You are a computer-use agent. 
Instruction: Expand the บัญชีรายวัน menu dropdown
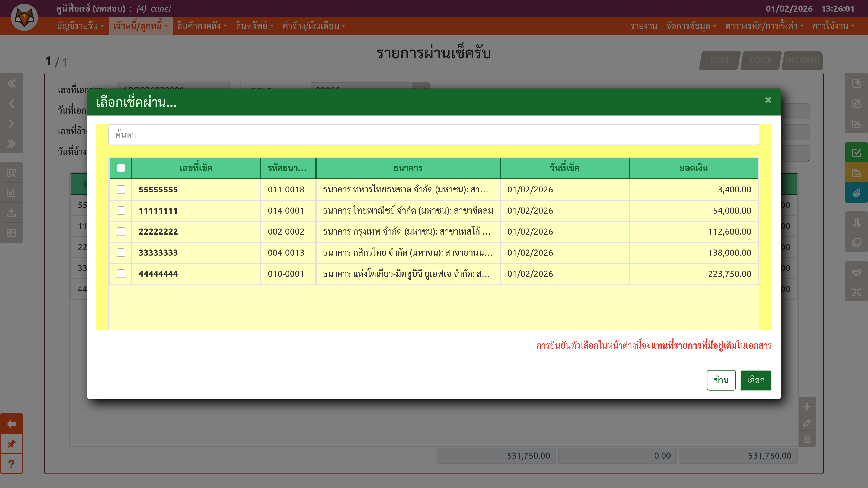(80, 26)
